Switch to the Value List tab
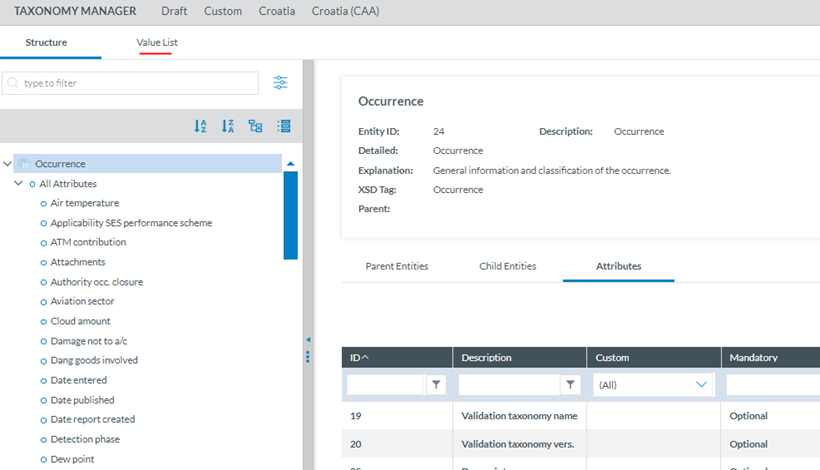 [x=157, y=43]
